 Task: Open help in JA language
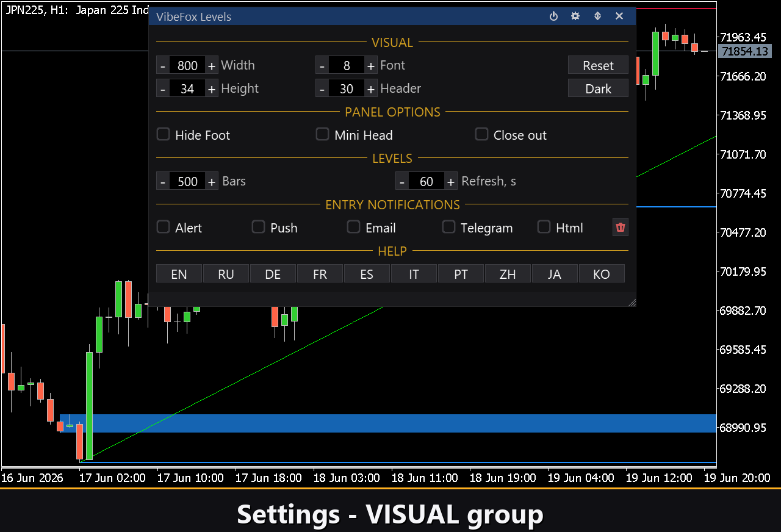[555, 274]
